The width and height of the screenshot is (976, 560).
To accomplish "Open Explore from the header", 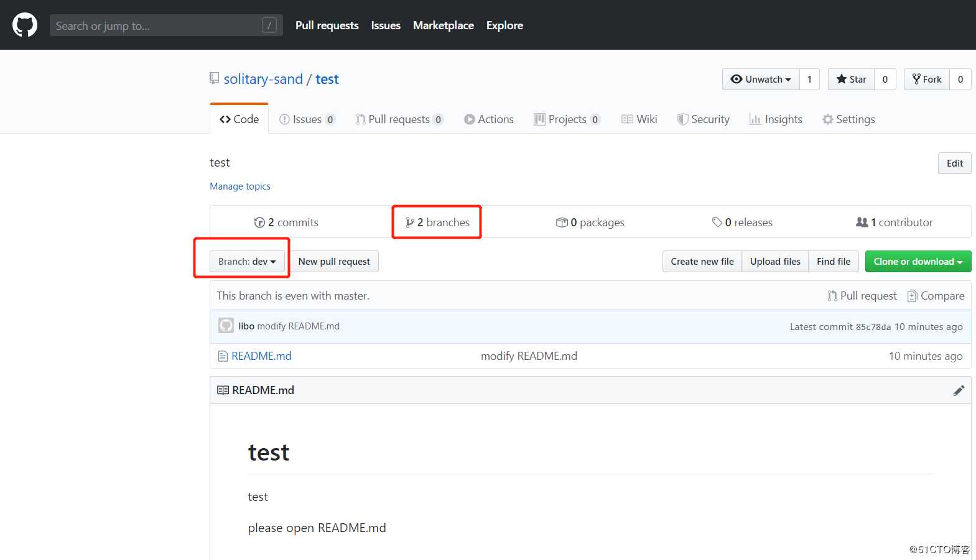I will point(504,25).
